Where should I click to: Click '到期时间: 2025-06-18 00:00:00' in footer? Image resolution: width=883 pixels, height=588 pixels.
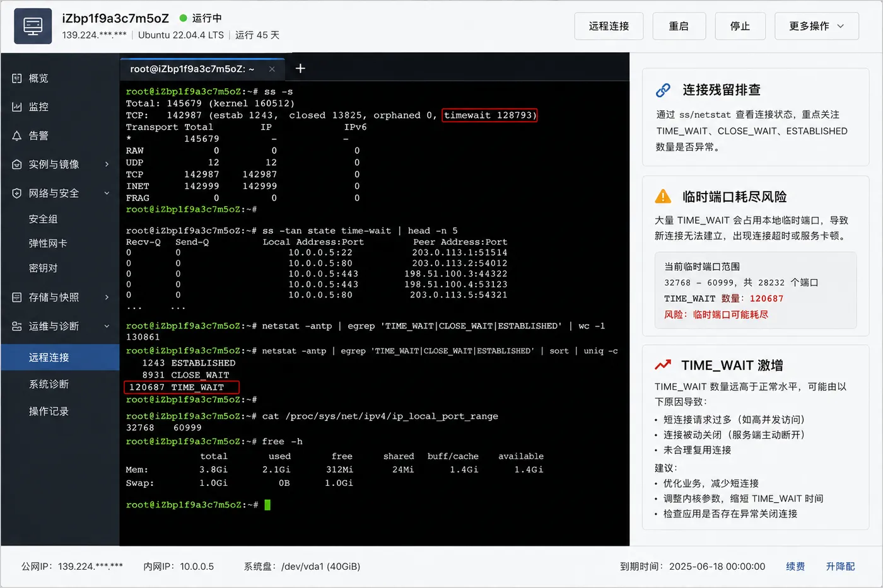pos(693,567)
